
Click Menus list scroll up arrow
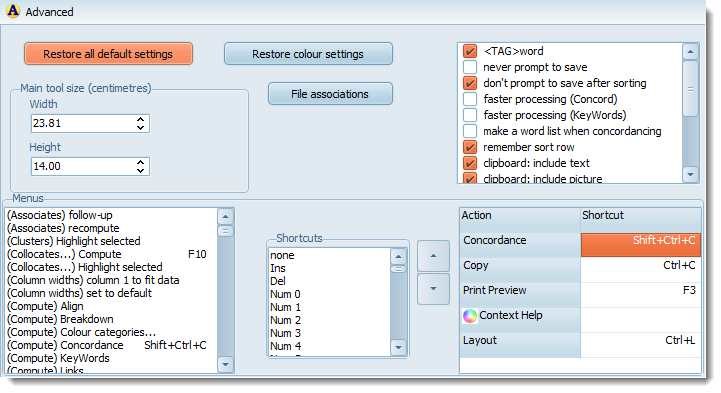point(225,216)
